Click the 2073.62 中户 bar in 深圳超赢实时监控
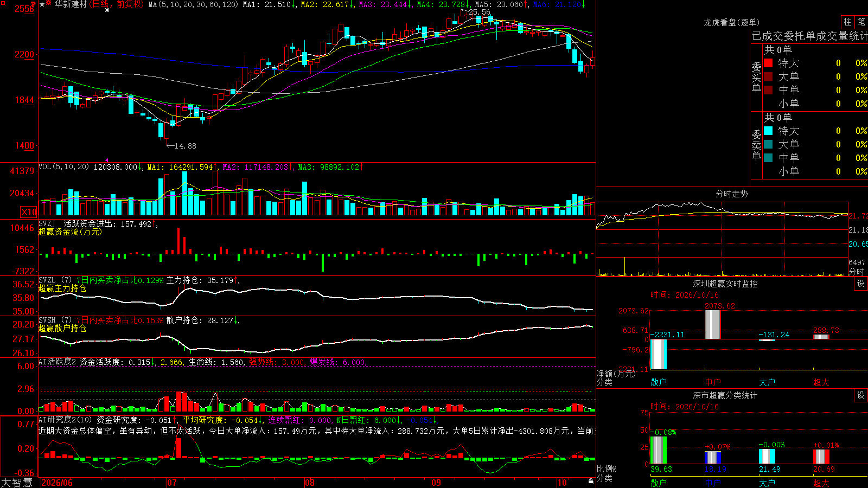Screen dimensions: 868x488 713,324
